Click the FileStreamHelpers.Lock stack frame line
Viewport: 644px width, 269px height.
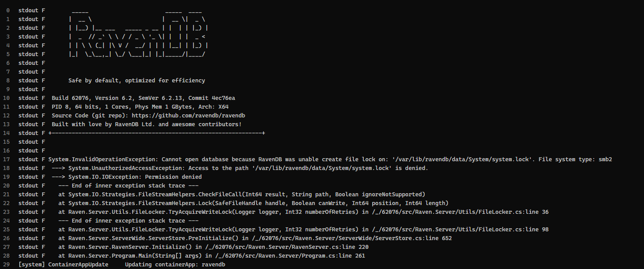(253, 203)
